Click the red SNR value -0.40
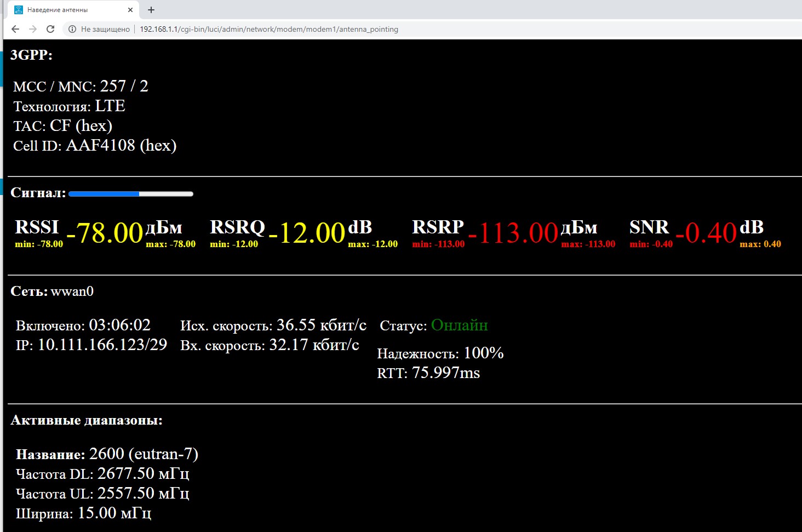The width and height of the screenshot is (802, 532). click(706, 233)
